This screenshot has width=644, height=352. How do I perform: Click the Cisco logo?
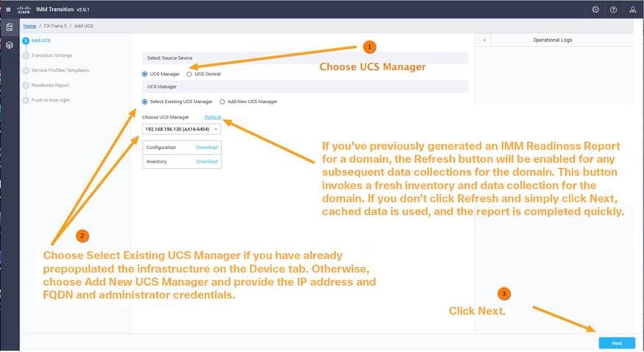coord(24,10)
